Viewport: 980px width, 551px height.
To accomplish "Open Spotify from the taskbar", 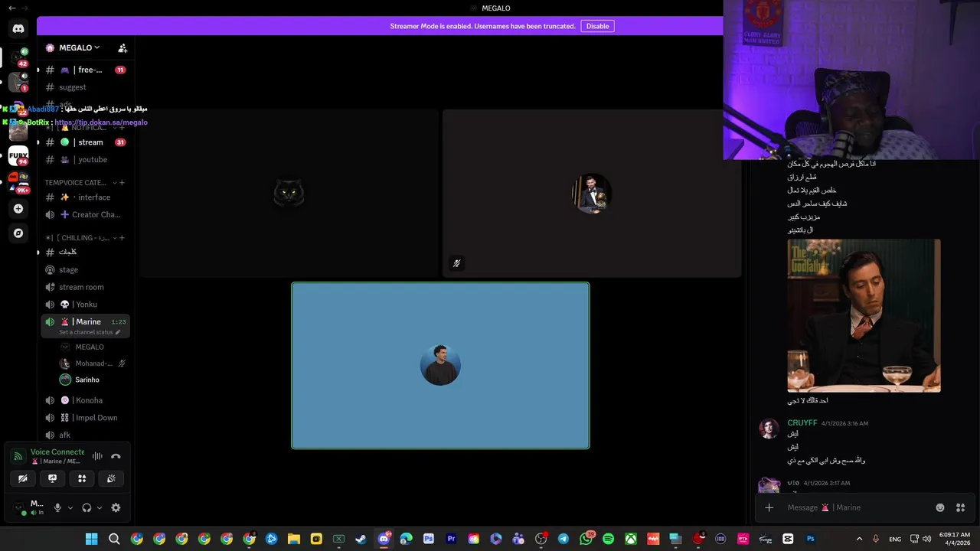I will (x=608, y=539).
